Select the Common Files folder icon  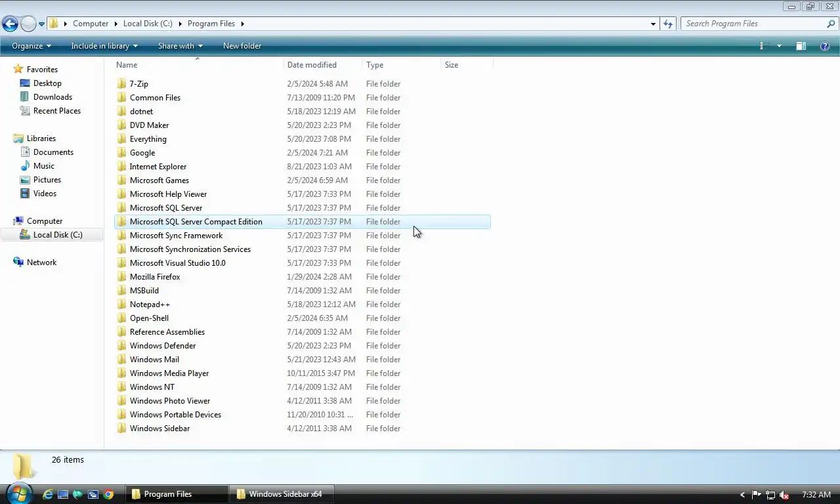click(x=121, y=98)
